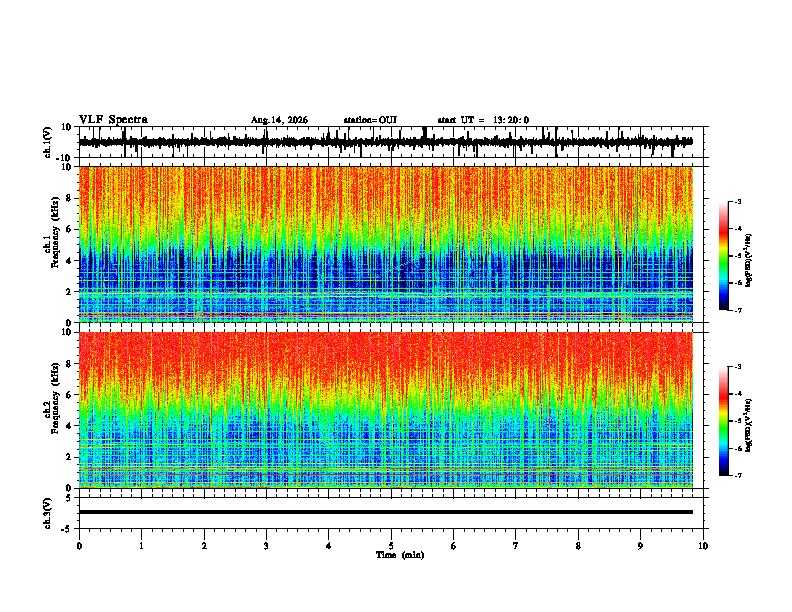
Task: Click the "8" kHz tick on ch.1 frequency axis
Action: tap(70, 198)
